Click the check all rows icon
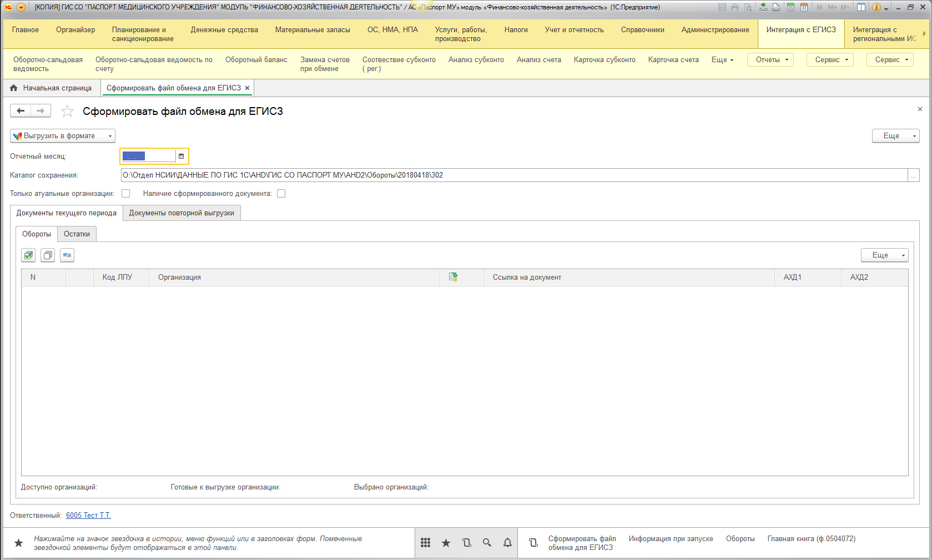 tap(28, 255)
